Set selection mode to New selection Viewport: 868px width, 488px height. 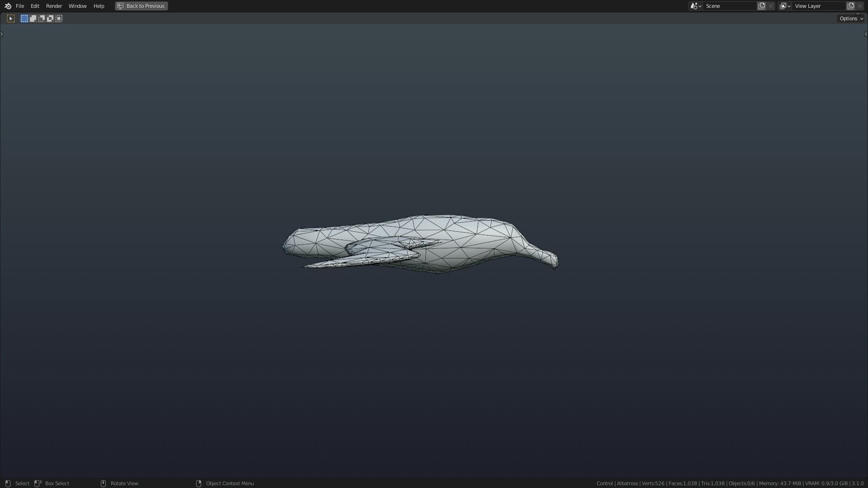tap(24, 19)
